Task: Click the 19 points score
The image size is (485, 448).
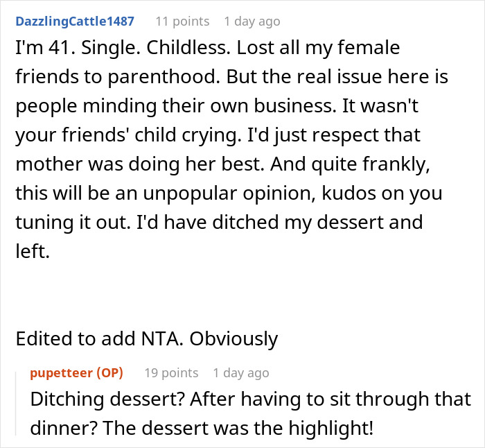Action: 170,372
